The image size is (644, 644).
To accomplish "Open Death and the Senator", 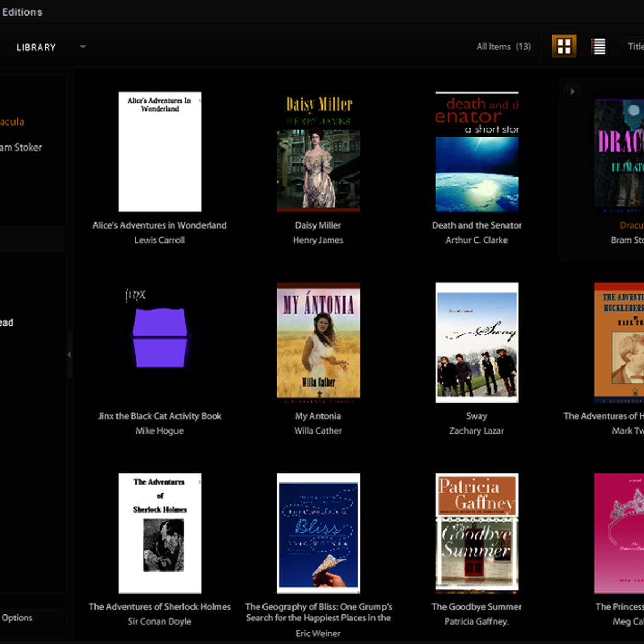I will [x=477, y=151].
